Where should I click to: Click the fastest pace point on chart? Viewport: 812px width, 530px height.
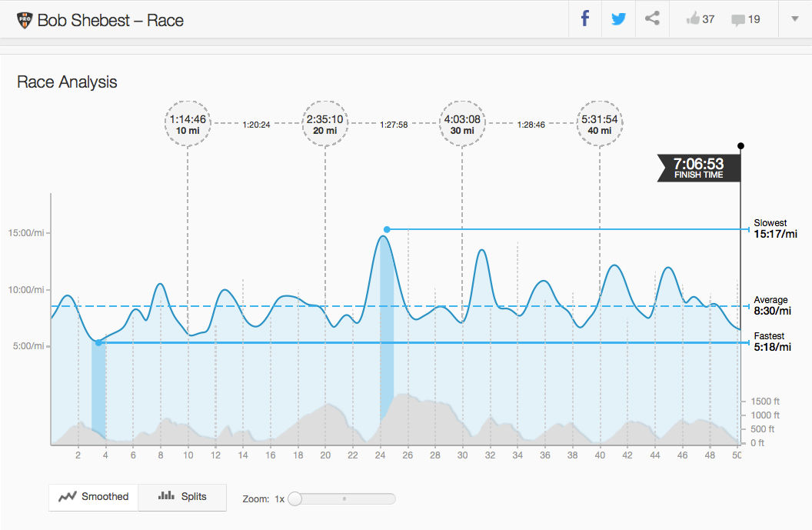[x=98, y=342]
